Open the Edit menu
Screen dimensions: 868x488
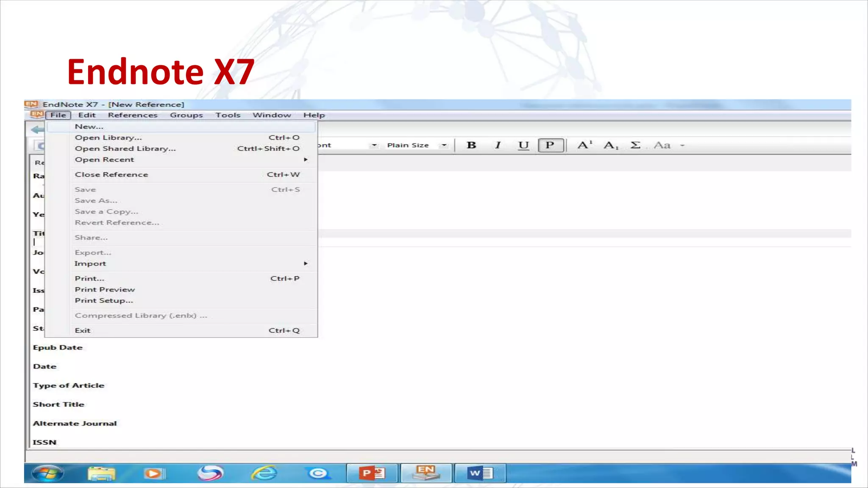pyautogui.click(x=87, y=115)
